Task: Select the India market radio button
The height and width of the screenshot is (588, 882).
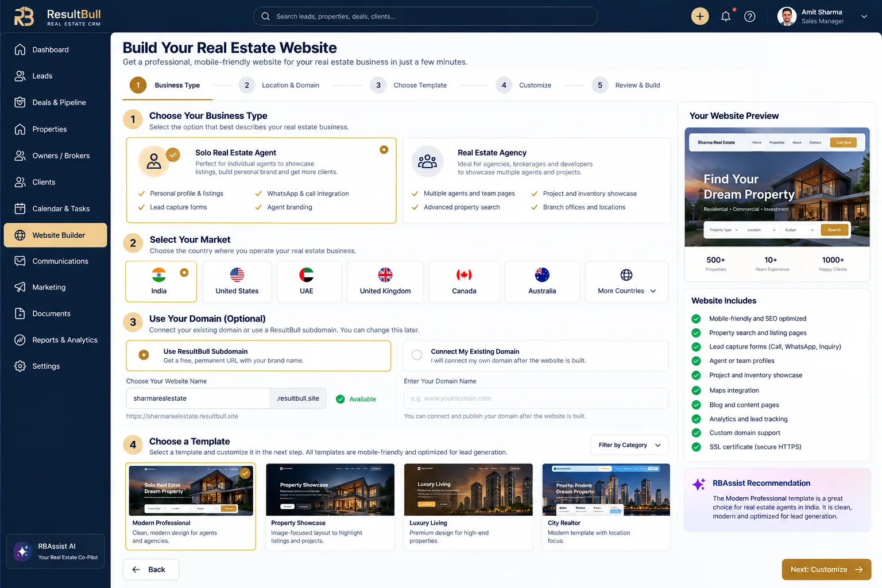Action: pos(184,273)
